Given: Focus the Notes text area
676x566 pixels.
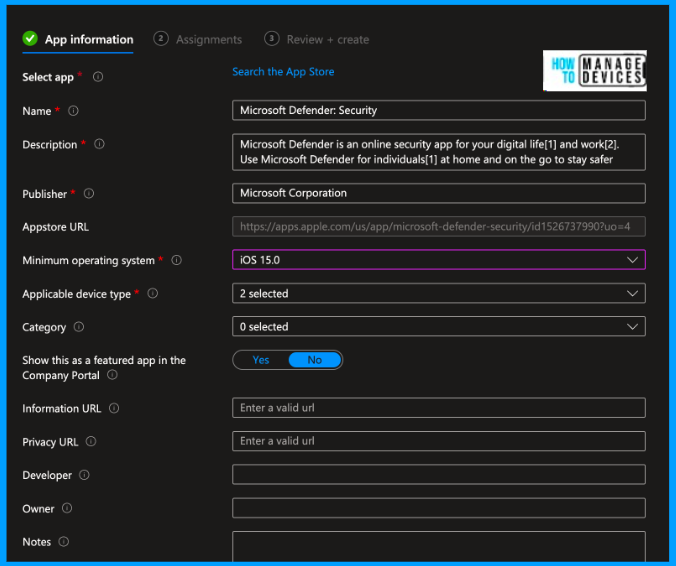Looking at the screenshot, I should tap(438, 547).
